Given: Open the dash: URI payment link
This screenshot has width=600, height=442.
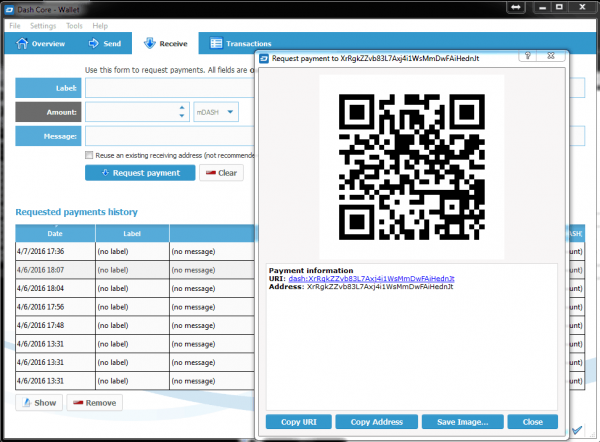Looking at the screenshot, I should pos(371,279).
